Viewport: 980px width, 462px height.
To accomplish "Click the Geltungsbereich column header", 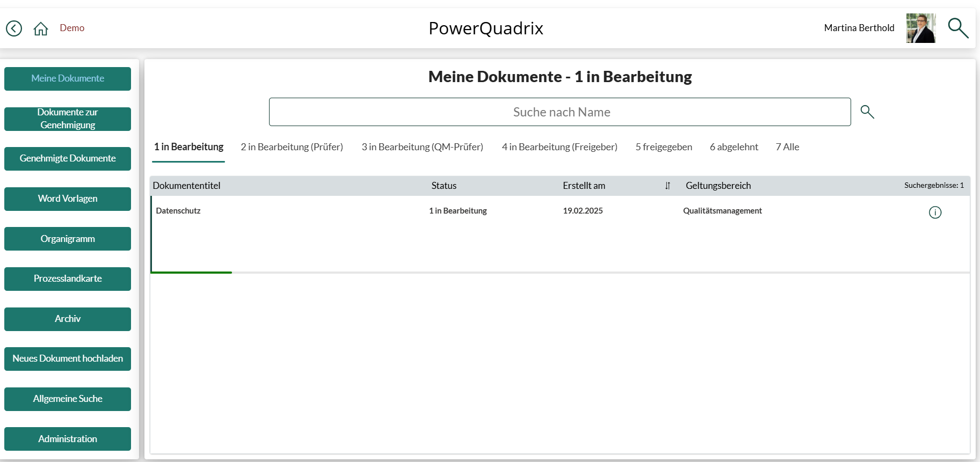I will point(718,186).
